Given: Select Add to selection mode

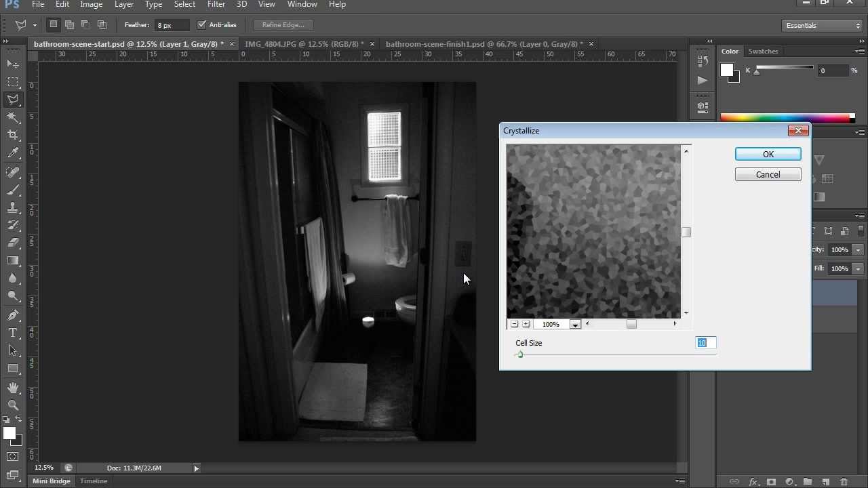Looking at the screenshot, I should (x=69, y=25).
